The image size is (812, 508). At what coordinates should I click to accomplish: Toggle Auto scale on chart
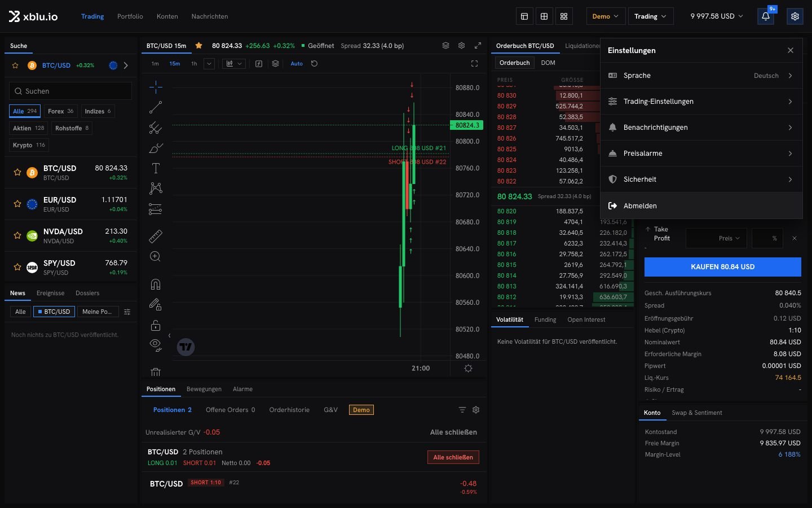point(297,64)
